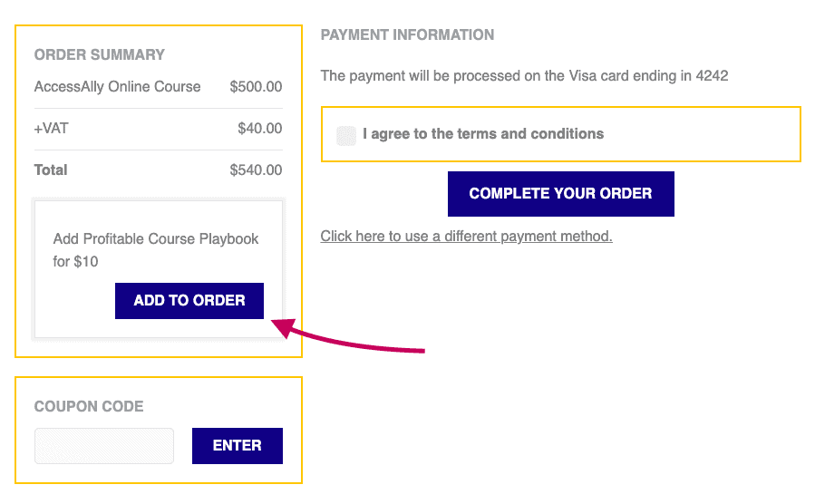The height and width of the screenshot is (504, 815).
Task: Click the ORDER SUMMARY heading
Action: tap(100, 54)
